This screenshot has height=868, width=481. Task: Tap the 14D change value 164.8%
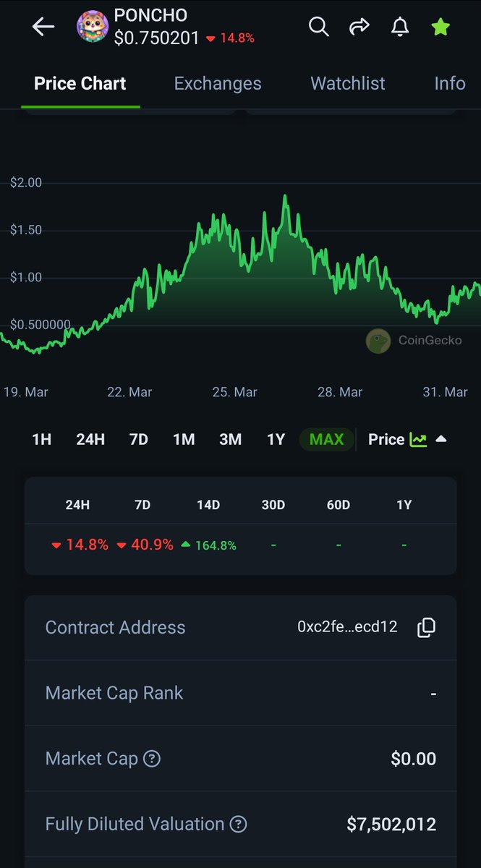click(x=209, y=545)
